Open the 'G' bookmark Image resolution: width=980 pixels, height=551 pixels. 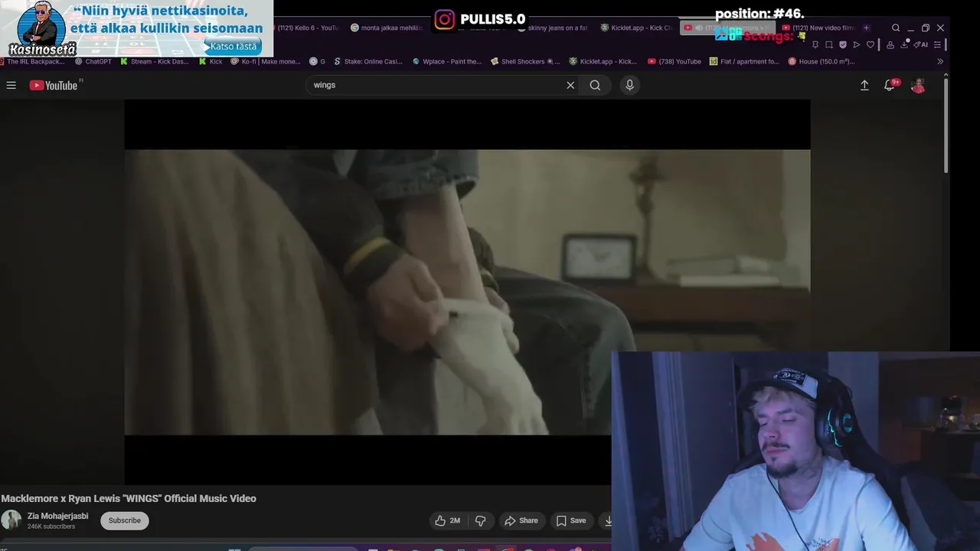pos(318,61)
